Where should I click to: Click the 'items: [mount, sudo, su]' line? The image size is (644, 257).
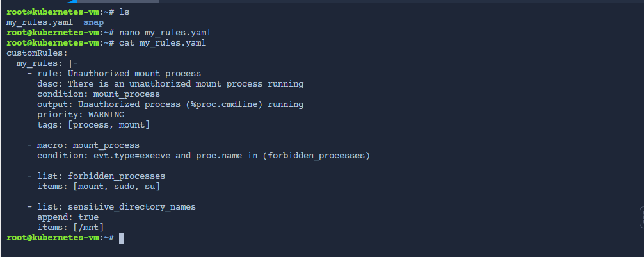click(x=99, y=187)
